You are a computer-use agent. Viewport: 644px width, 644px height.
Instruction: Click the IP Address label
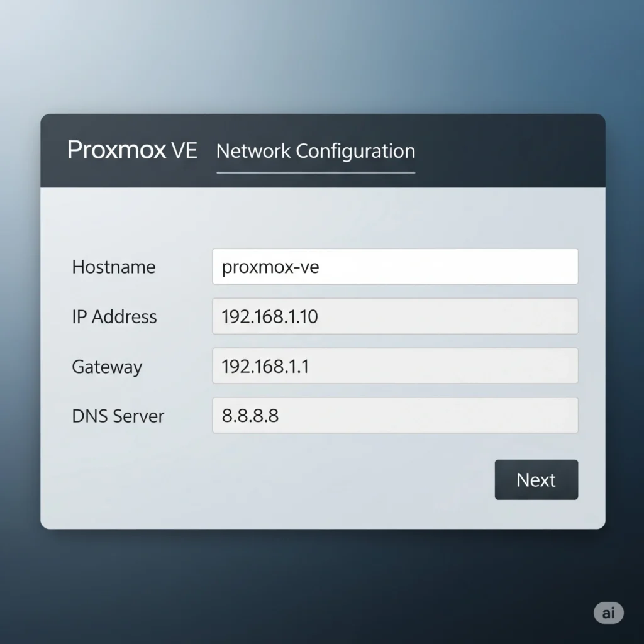114,317
